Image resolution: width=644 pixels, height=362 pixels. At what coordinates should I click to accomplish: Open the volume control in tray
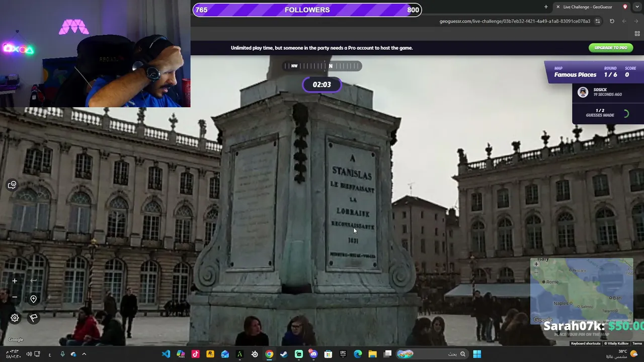click(29, 354)
